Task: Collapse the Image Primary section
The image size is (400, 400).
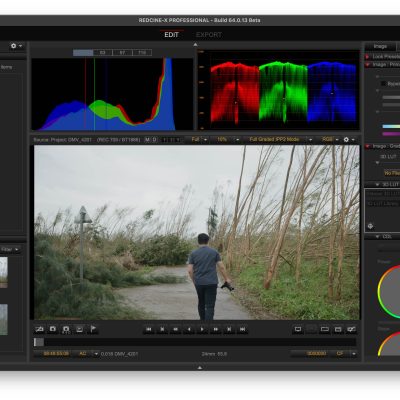Action: click(368, 65)
